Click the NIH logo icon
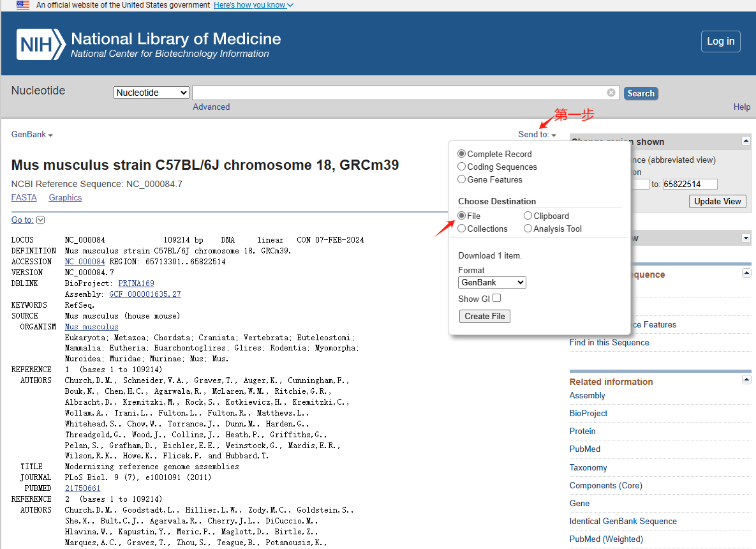 click(41, 45)
